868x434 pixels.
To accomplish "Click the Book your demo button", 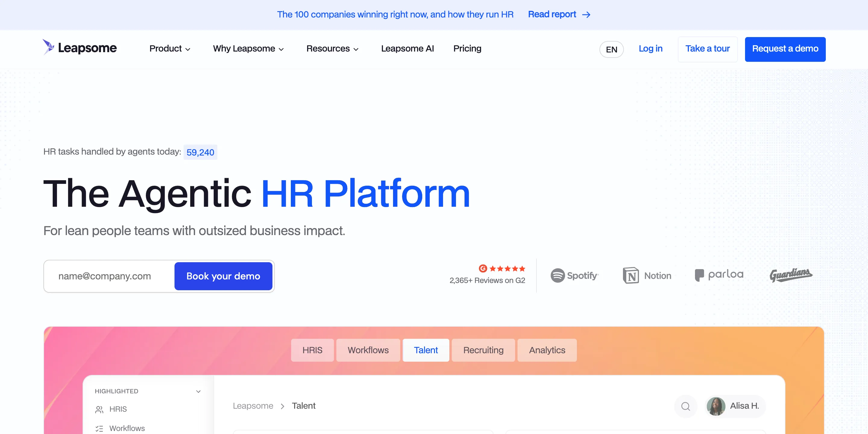I will coord(223,276).
